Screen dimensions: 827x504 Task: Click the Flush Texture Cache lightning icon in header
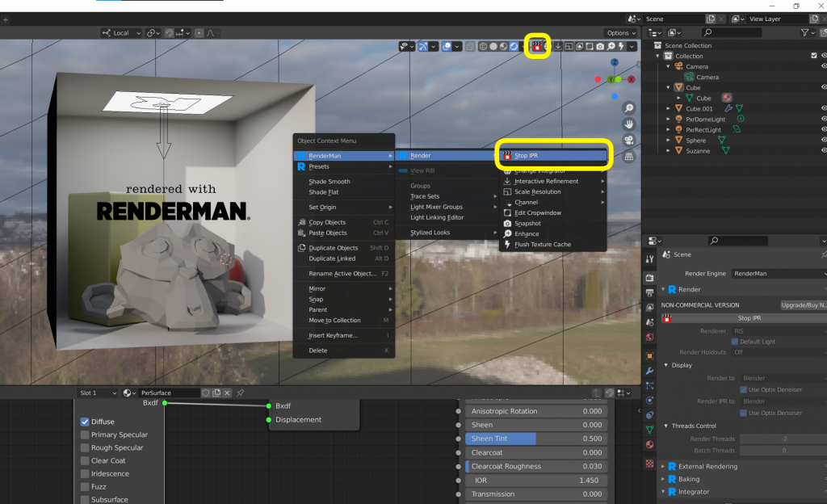click(621, 46)
